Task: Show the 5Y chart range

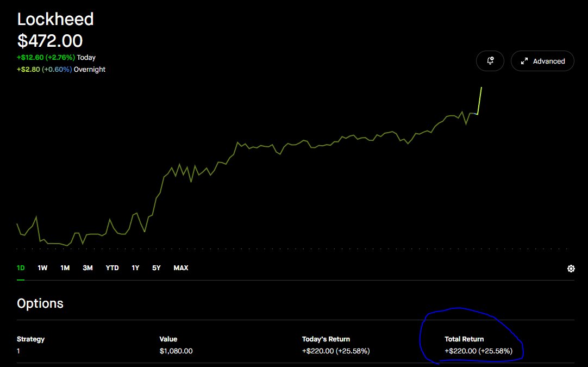Action: click(x=157, y=268)
